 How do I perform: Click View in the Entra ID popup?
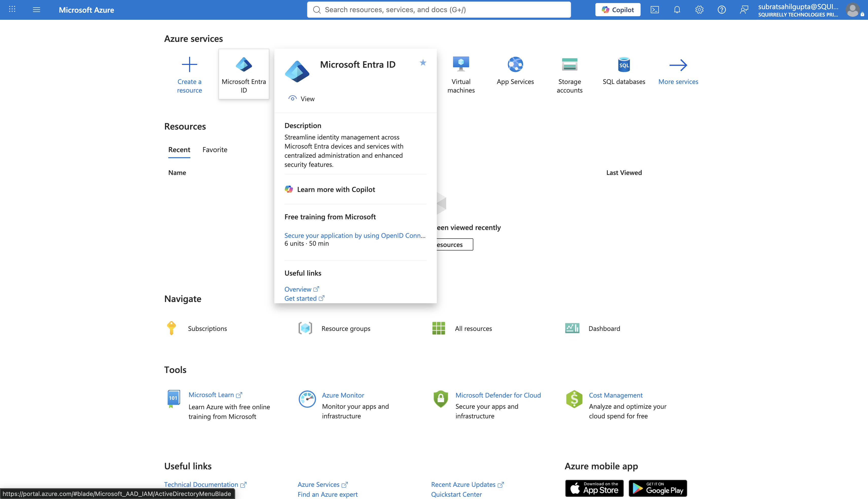(x=302, y=99)
